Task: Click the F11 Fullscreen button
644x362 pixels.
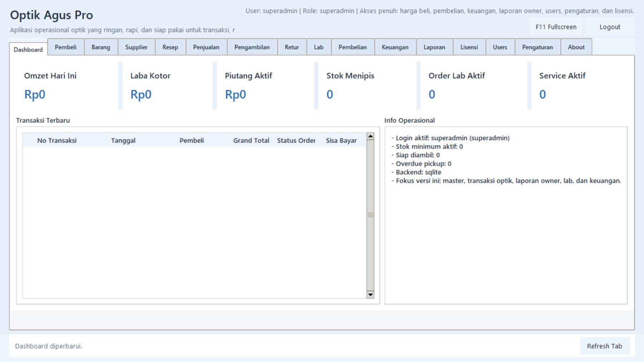Action: click(556, 27)
